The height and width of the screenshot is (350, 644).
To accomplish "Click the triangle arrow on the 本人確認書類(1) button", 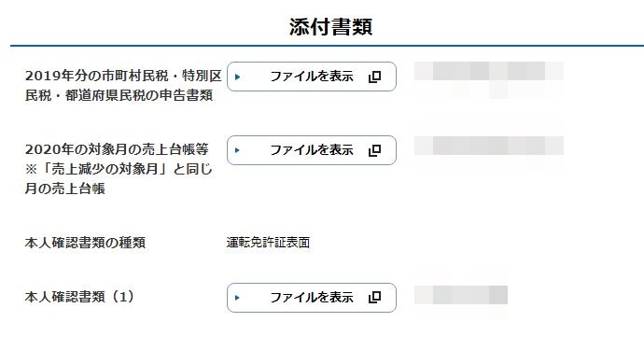I will point(237,298).
